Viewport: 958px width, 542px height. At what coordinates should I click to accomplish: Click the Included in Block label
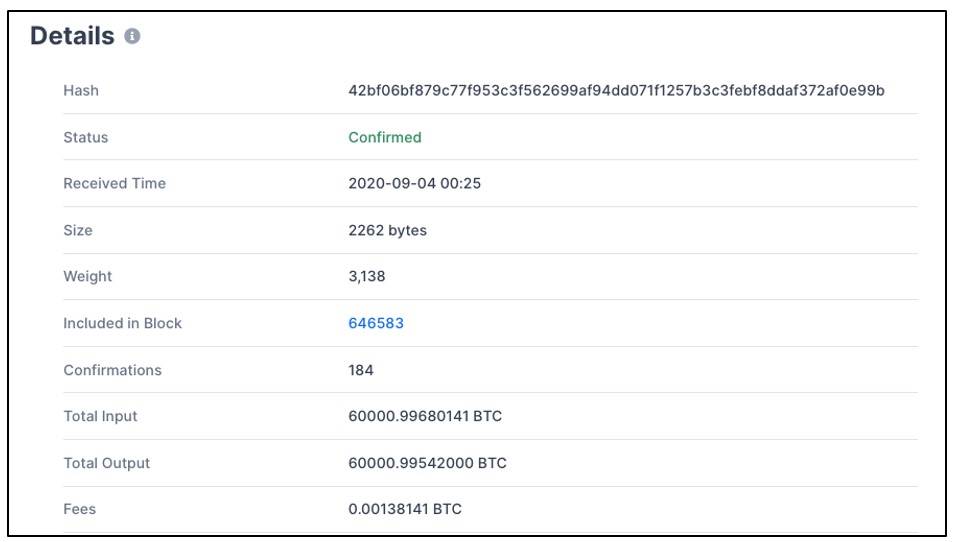tap(122, 323)
